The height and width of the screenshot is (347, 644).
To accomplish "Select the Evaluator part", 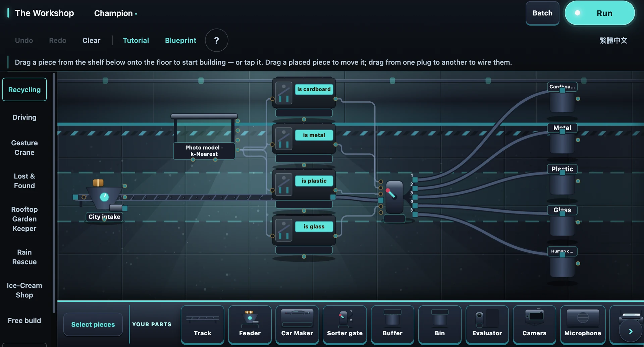I will coord(487,325).
